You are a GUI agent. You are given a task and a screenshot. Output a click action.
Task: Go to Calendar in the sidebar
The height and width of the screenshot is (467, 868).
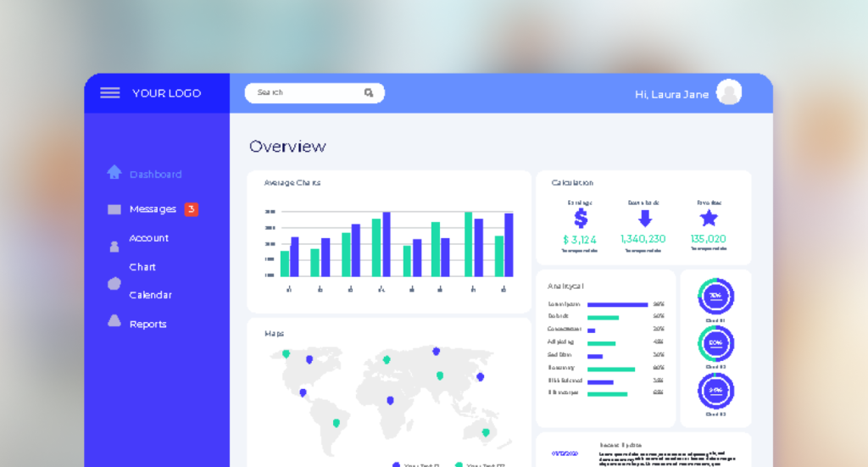pos(150,295)
